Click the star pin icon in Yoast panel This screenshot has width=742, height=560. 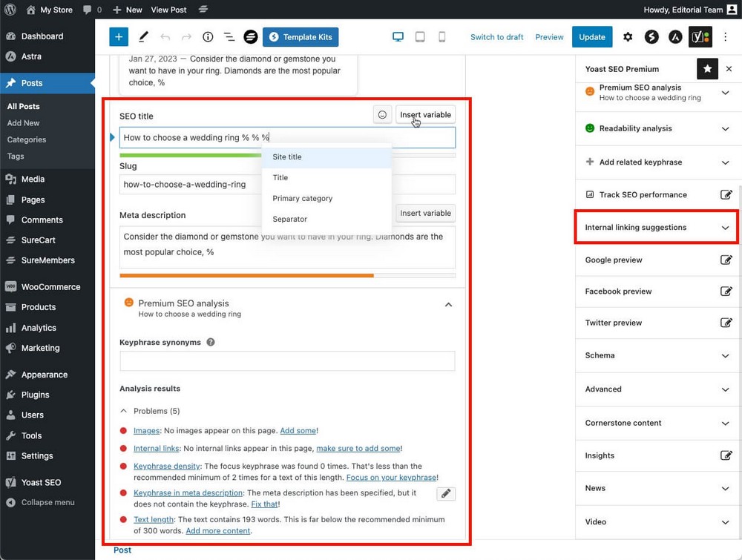[x=707, y=69]
